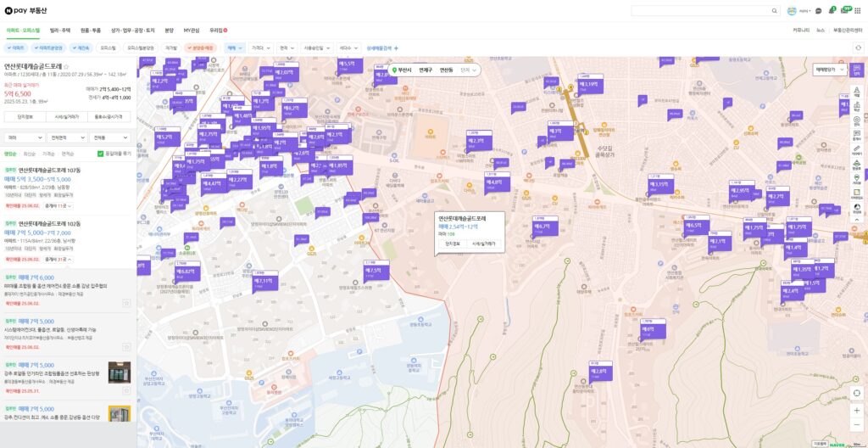Viewport: 868px width, 448px height.
Task: Click the purple 단지 map mode button
Action: pos(856,70)
